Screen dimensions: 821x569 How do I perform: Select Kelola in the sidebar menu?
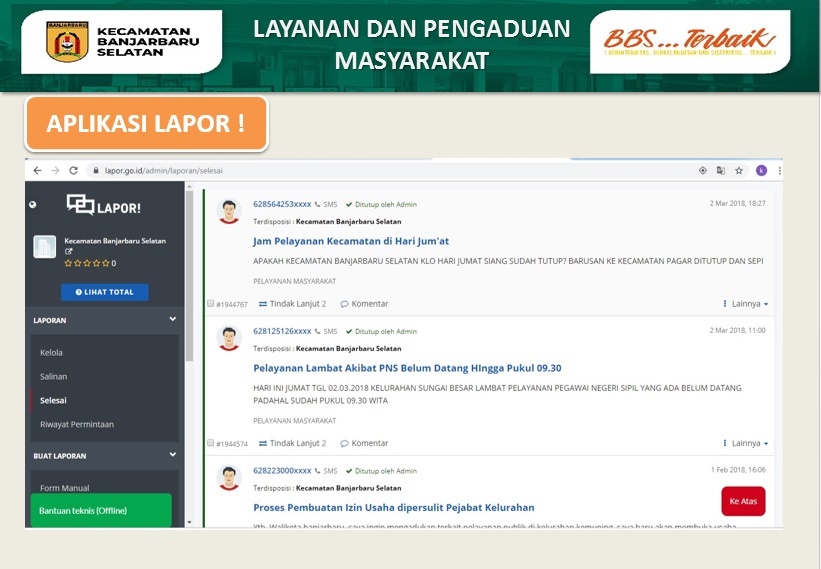[51, 353]
